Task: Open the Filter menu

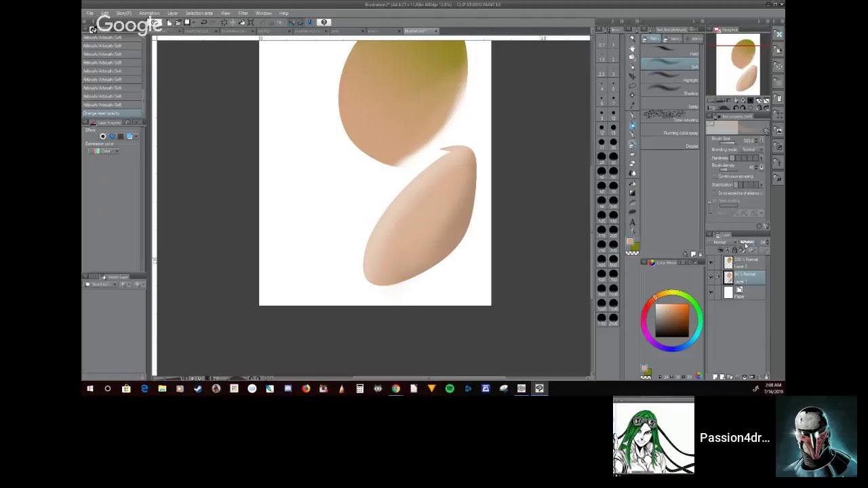Action: [243, 13]
